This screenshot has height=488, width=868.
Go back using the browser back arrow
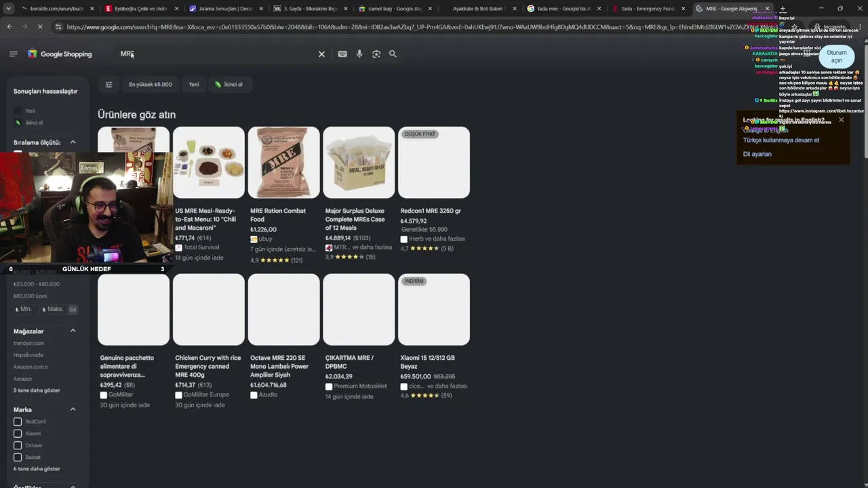(9, 26)
